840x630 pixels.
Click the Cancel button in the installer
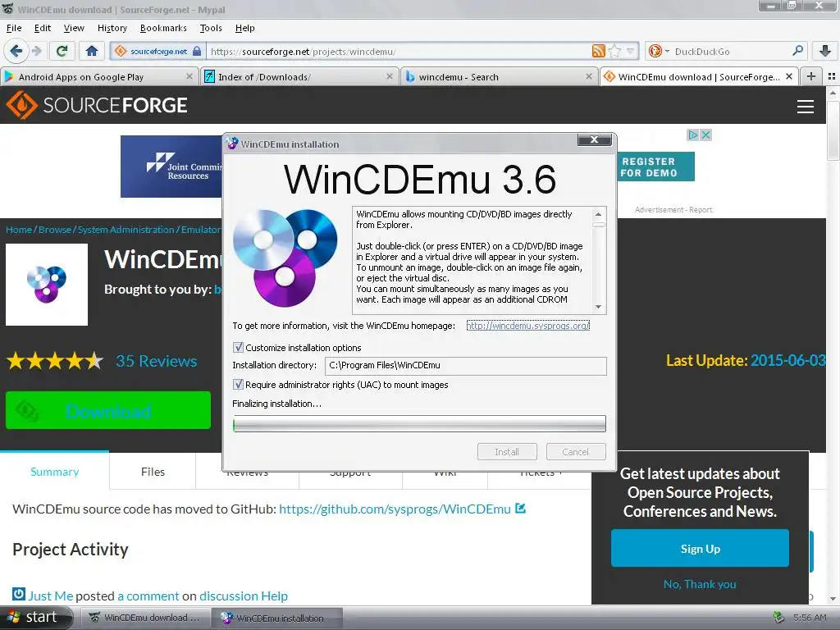575,452
